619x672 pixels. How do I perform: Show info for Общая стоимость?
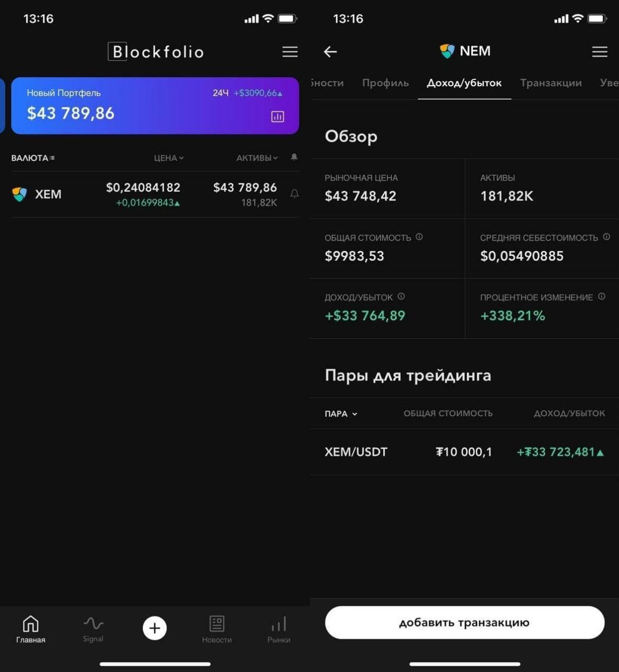pos(419,237)
